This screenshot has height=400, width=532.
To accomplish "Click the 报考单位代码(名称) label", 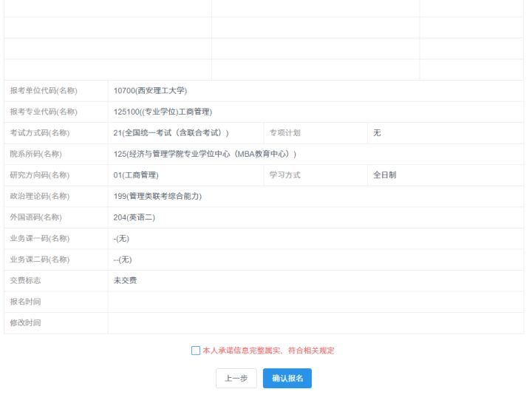I will tap(44, 91).
